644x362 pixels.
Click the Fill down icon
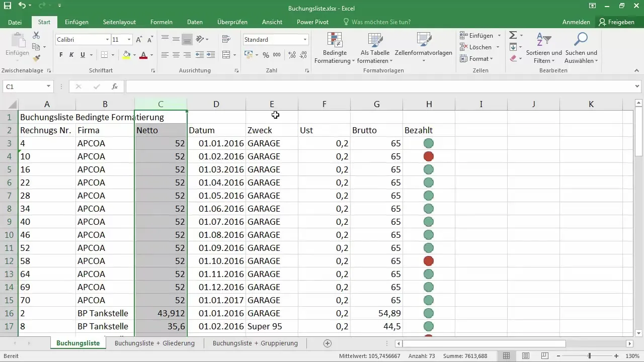[x=513, y=47]
